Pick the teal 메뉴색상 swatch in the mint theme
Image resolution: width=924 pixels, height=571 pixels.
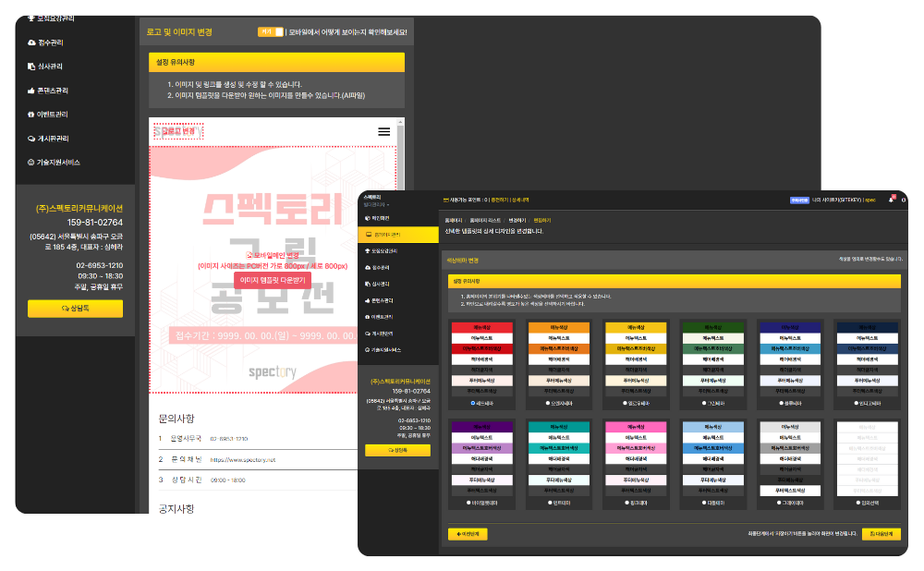pyautogui.click(x=559, y=427)
